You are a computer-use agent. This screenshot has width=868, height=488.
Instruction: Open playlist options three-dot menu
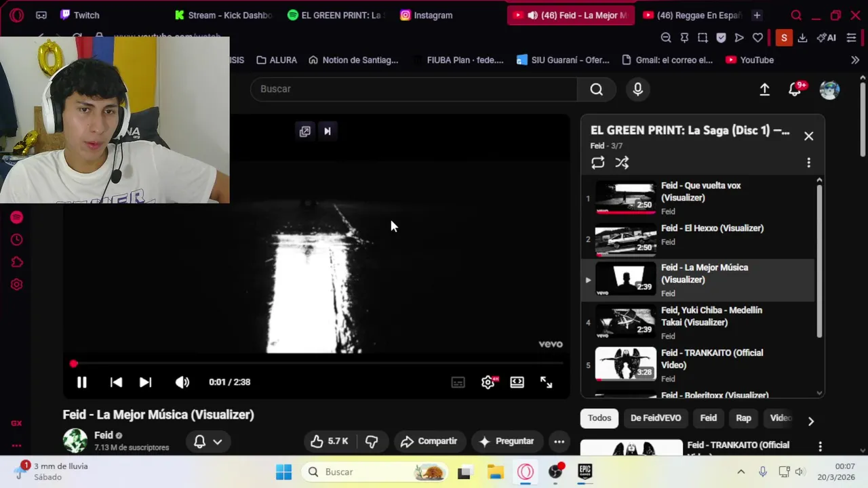(808, 163)
